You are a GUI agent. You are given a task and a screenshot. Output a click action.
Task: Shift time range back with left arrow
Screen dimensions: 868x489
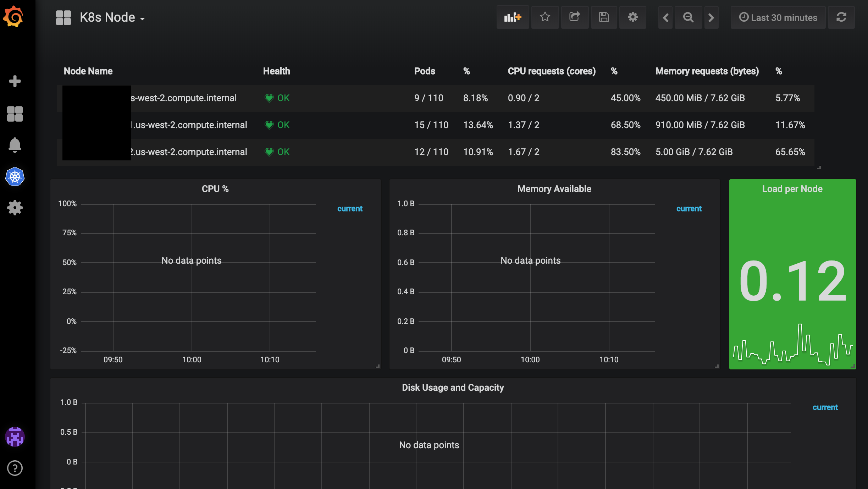coord(666,17)
